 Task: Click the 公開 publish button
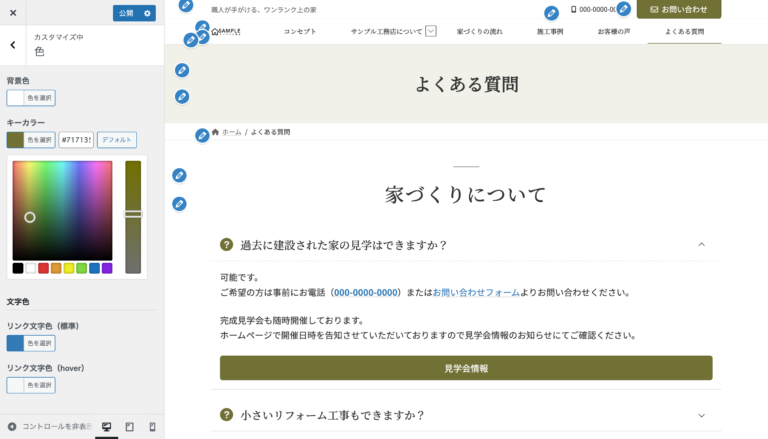point(126,13)
